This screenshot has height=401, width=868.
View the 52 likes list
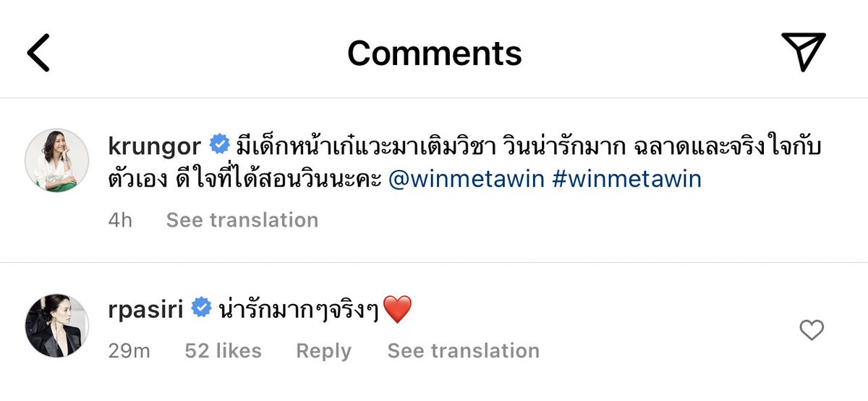(223, 351)
